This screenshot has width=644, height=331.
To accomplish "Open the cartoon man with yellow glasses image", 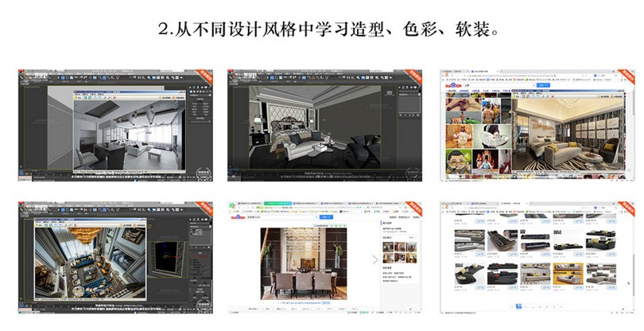I will [x=459, y=162].
